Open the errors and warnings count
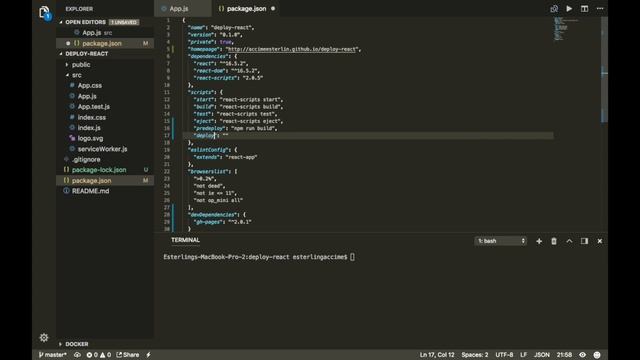 (98, 355)
